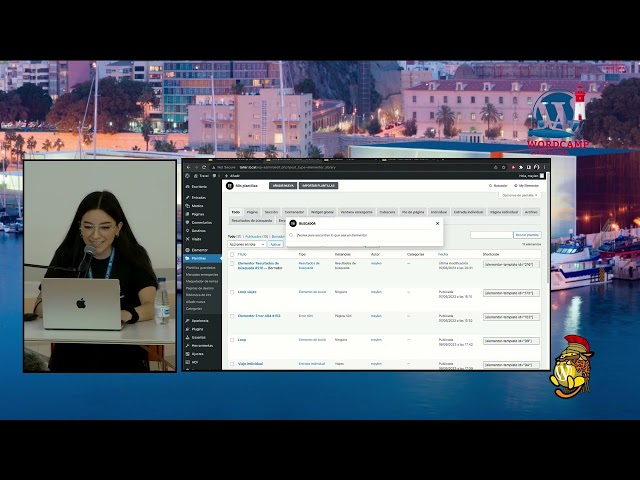Reload the page with the refresh icon

coord(204,167)
